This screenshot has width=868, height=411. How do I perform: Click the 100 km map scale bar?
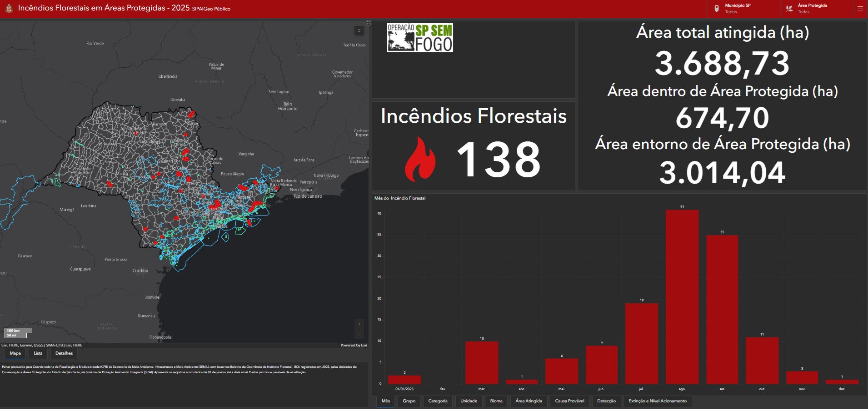[18, 331]
